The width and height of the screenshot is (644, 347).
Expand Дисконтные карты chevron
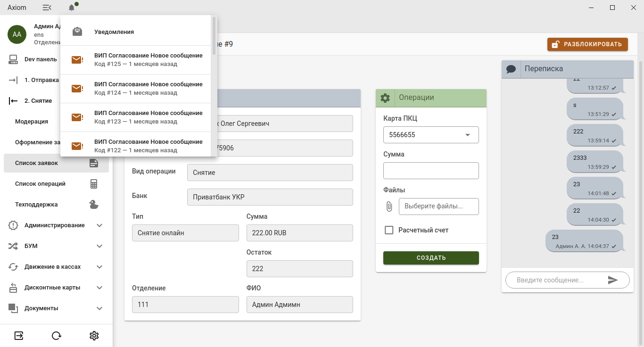(99, 288)
